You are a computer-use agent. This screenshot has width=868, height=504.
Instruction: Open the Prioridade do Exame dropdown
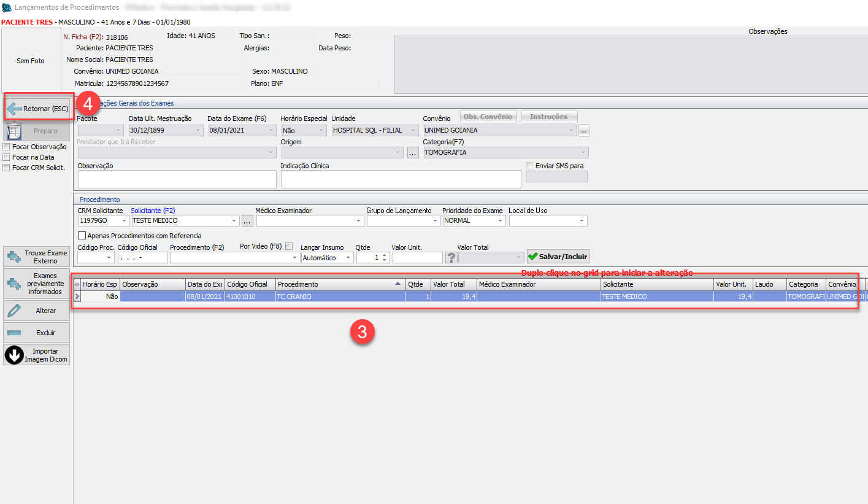click(501, 221)
